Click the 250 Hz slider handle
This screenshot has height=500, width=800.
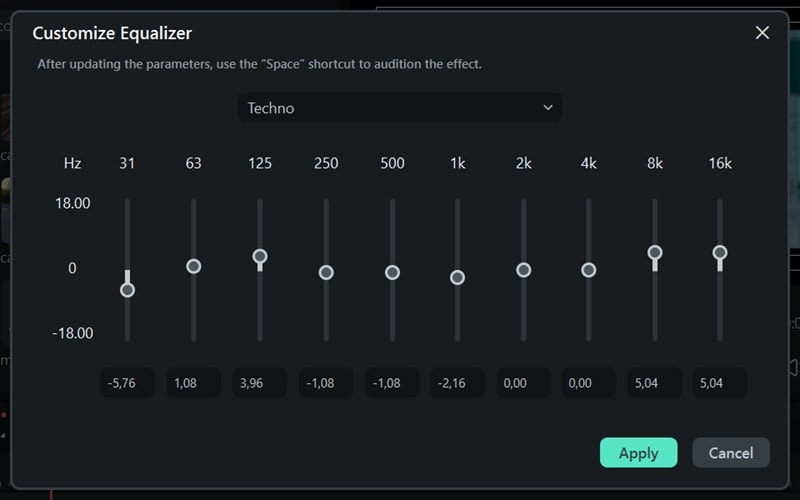pos(326,272)
